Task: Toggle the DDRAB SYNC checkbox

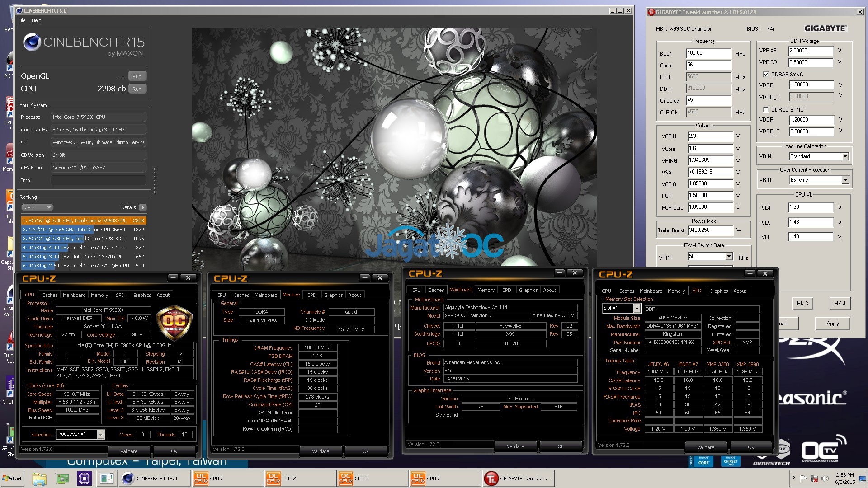Action: 766,74
